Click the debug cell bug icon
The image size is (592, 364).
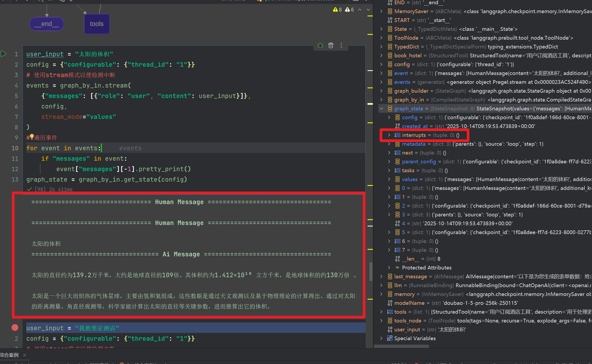coord(320,46)
